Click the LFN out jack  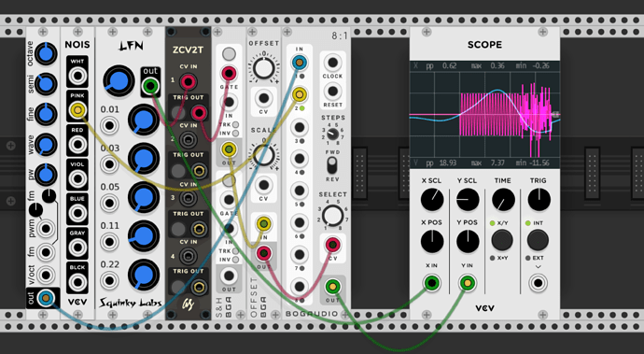150,86
